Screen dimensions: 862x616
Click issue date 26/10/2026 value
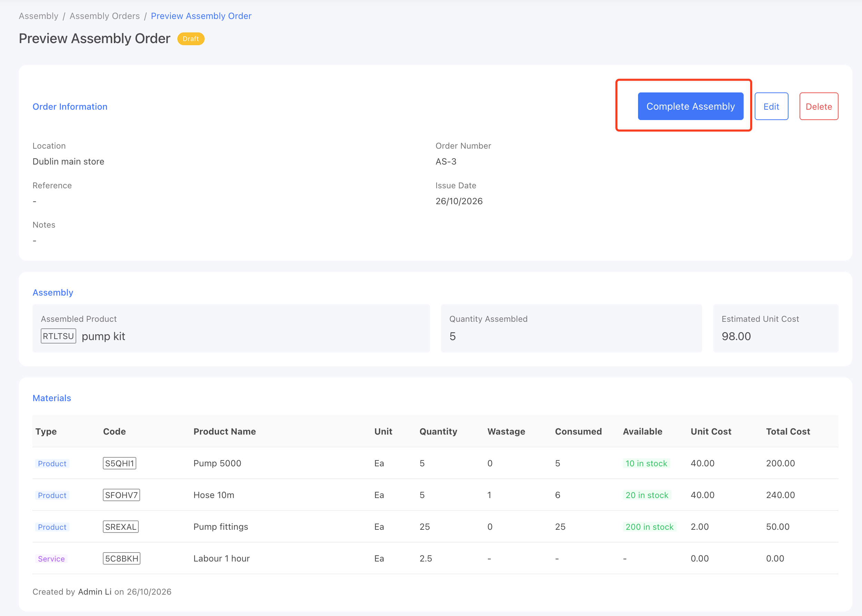pos(459,201)
